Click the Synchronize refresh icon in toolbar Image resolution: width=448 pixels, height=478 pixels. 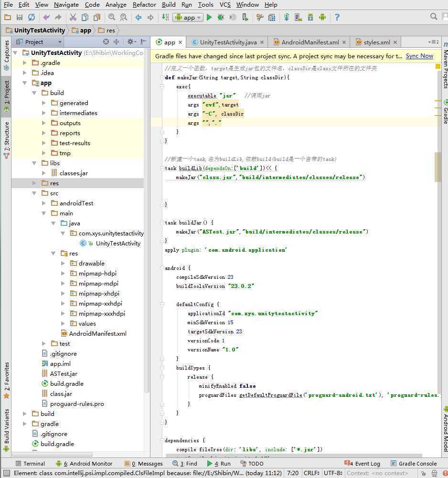click(32, 17)
